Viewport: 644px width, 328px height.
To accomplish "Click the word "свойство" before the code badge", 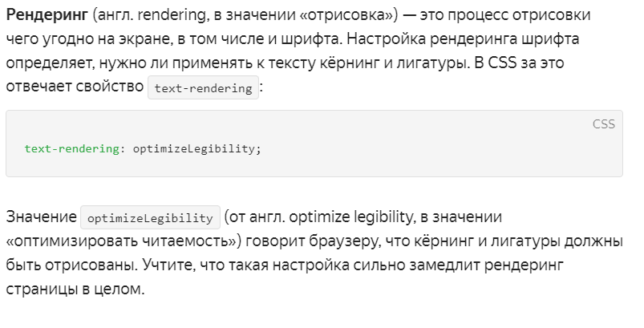I will click(x=109, y=87).
